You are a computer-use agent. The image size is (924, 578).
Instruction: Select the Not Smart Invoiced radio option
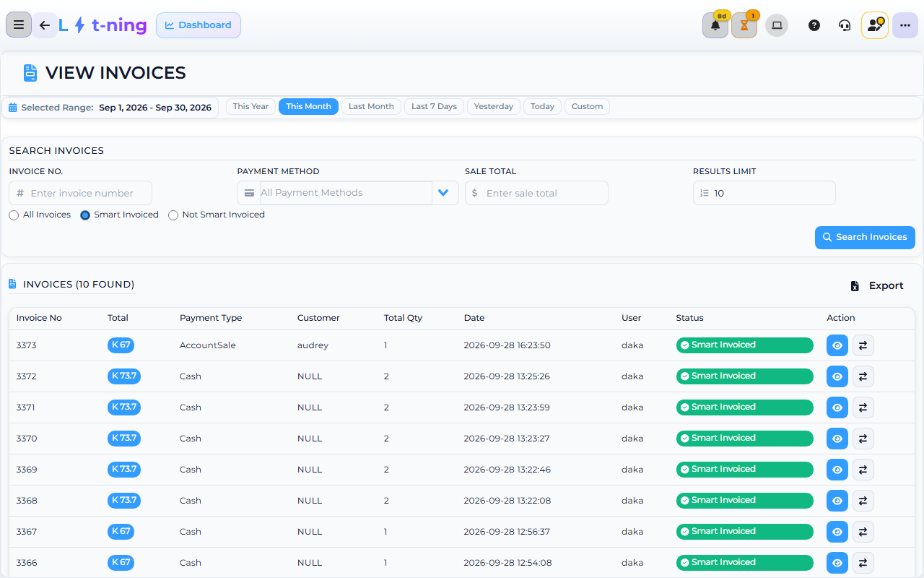pyautogui.click(x=173, y=215)
